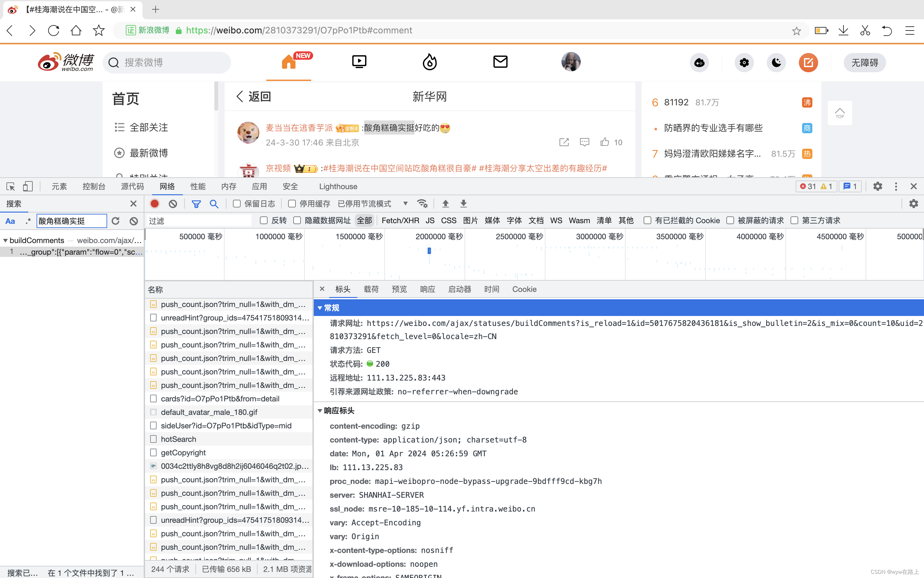Open the Weibo video icon
Viewport: 924px width, 578px height.
tap(359, 62)
